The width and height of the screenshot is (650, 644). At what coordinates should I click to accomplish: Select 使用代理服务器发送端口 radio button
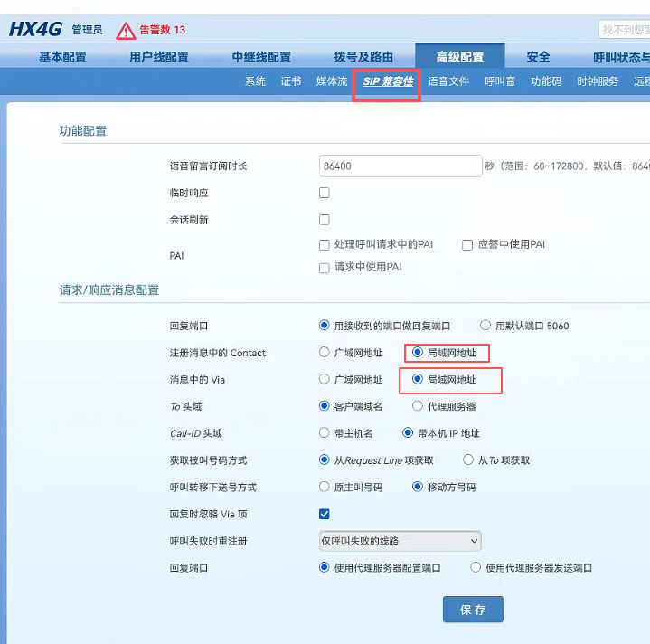(x=476, y=567)
